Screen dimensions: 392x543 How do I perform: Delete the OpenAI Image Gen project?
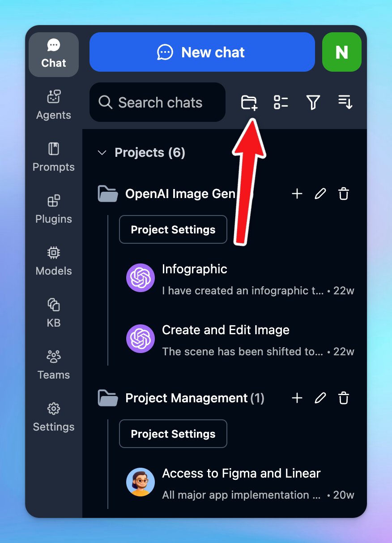[344, 194]
